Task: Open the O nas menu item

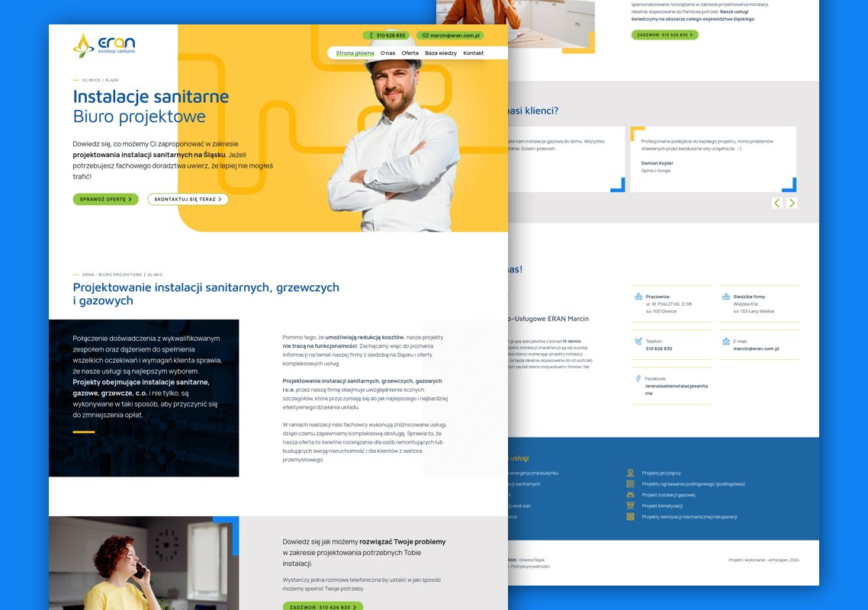Action: [x=387, y=53]
